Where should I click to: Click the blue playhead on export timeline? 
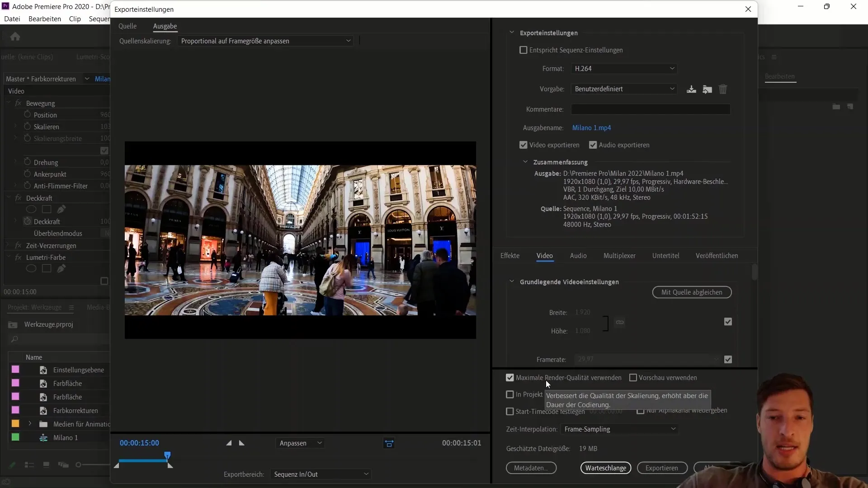(167, 455)
